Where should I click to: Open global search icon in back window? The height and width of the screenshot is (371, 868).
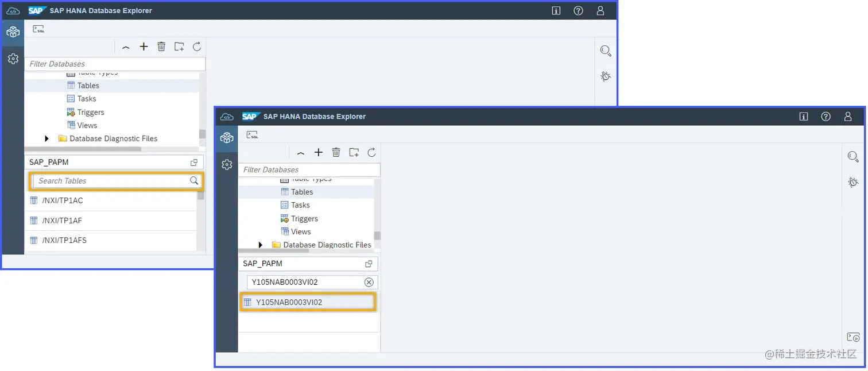tap(605, 51)
